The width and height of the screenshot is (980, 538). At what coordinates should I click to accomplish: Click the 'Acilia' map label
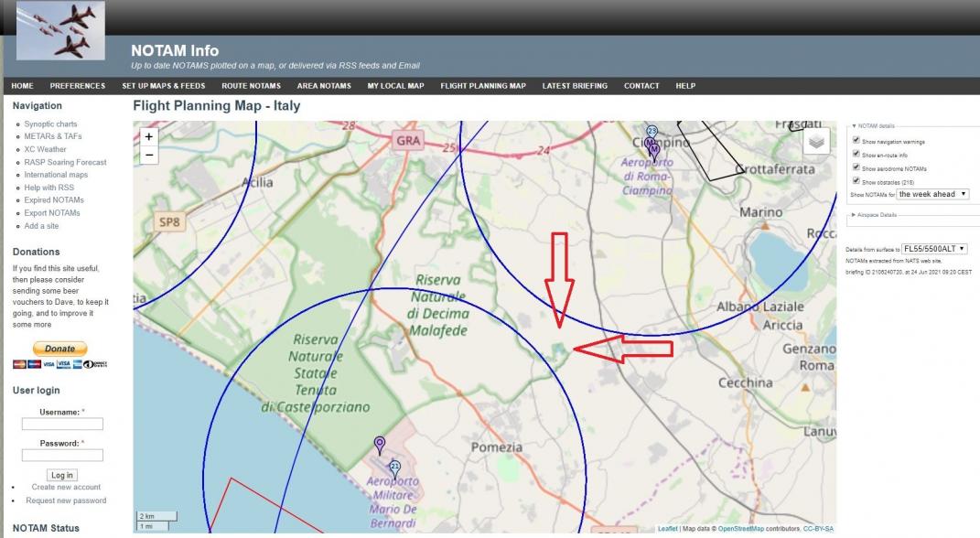(x=257, y=182)
